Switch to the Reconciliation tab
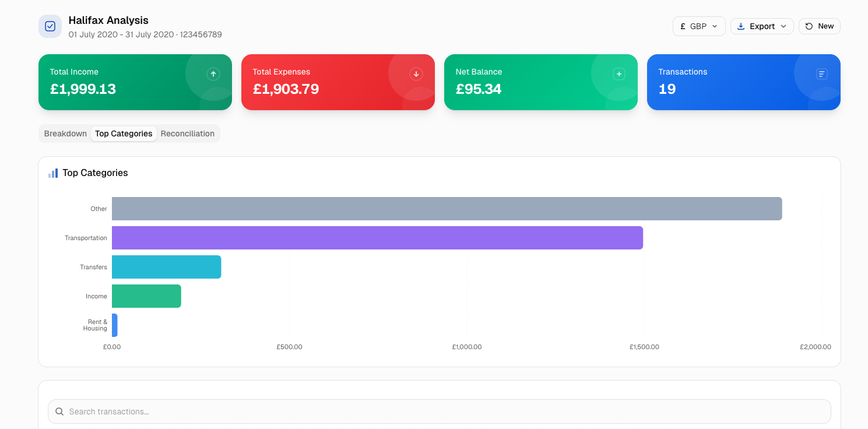 (188, 133)
